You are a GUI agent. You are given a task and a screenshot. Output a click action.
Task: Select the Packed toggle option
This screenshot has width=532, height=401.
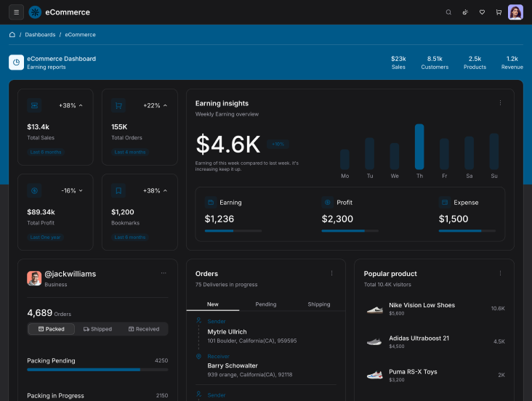[x=51, y=329]
